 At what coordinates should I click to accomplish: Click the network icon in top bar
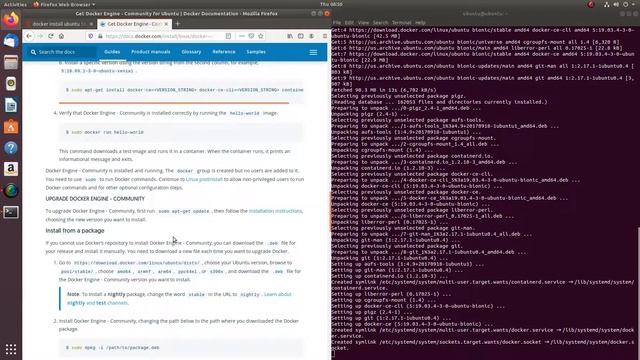pyautogui.click(x=607, y=4)
